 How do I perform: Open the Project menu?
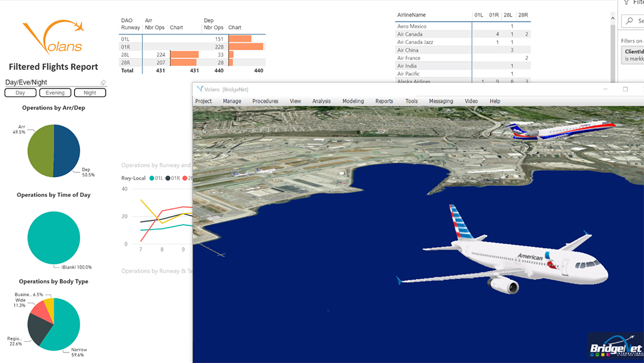tap(204, 101)
